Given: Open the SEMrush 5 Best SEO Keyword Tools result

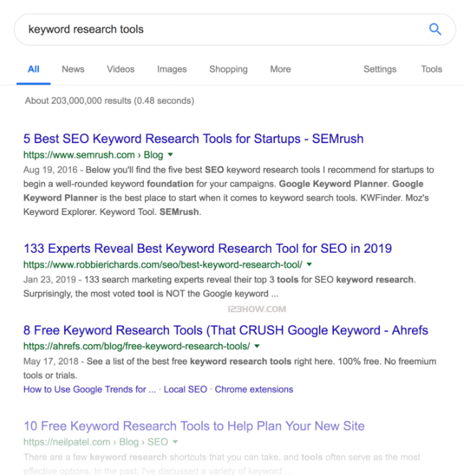Looking at the screenshot, I should tap(193, 139).
